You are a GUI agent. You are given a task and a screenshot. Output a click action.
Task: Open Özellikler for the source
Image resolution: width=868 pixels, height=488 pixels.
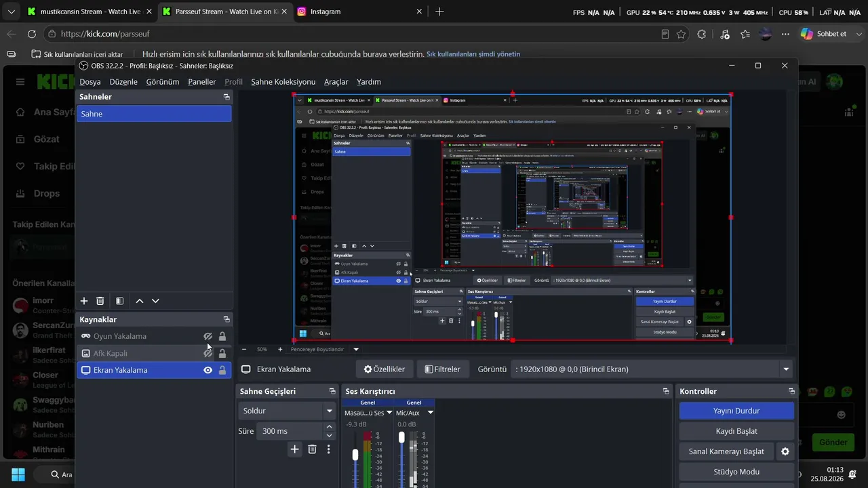pyautogui.click(x=384, y=369)
